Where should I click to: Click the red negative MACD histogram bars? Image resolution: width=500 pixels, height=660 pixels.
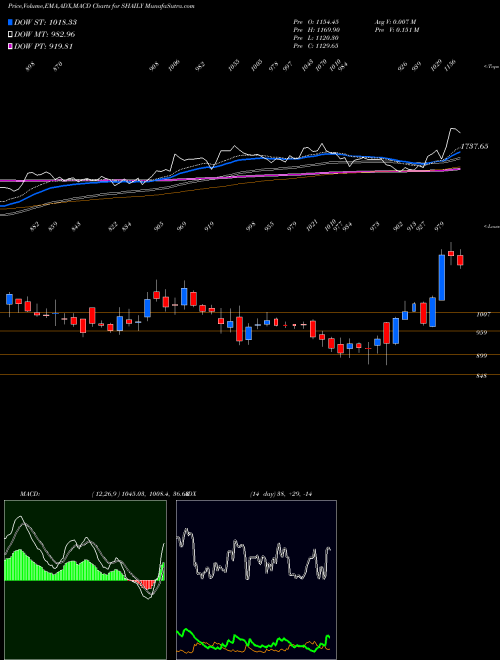tap(145, 585)
